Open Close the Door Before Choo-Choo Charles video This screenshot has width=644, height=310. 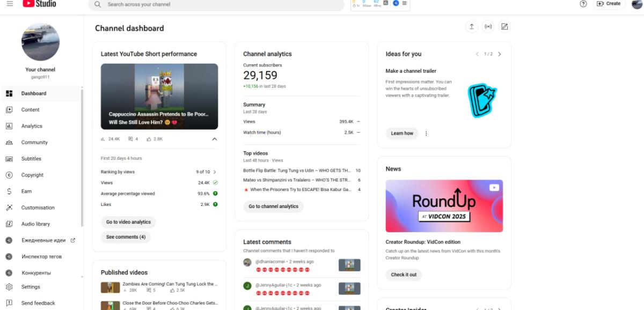[170, 303]
